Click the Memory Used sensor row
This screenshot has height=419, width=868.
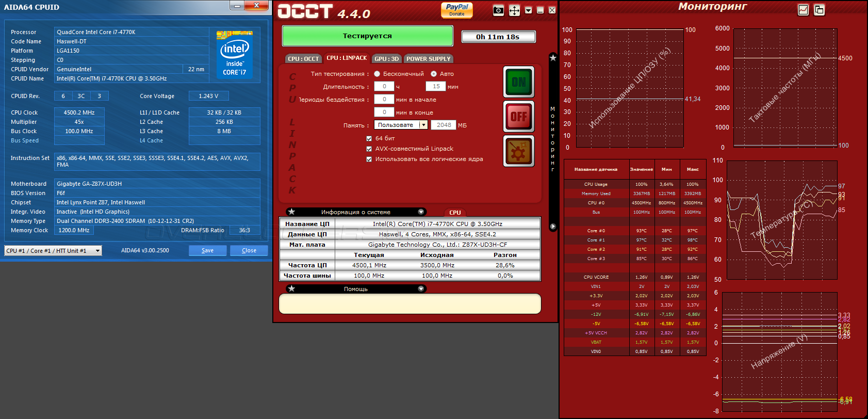click(x=635, y=194)
